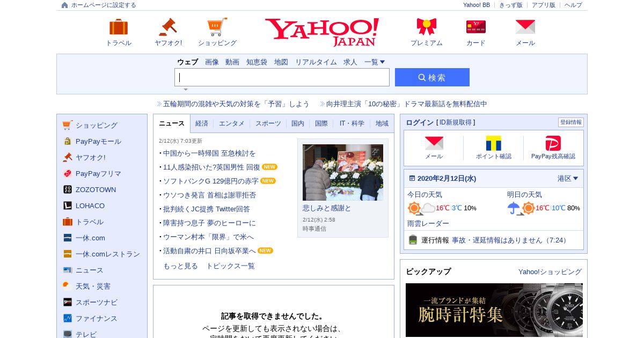Click the 登録情報 button
The height and width of the screenshot is (338, 644).
click(x=571, y=122)
